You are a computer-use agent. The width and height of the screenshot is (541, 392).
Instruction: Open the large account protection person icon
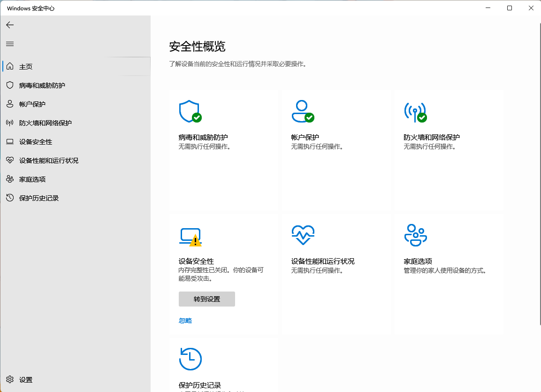303,111
